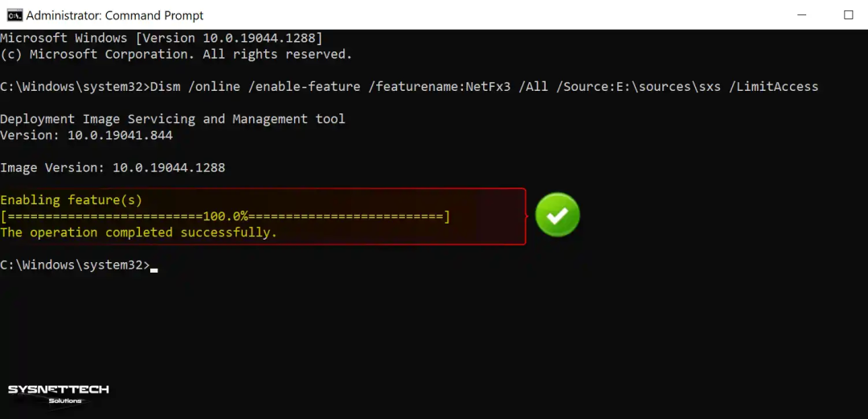Click the 'Version: 10.0.19041.844' line
This screenshot has width=868, height=419.
(86, 135)
